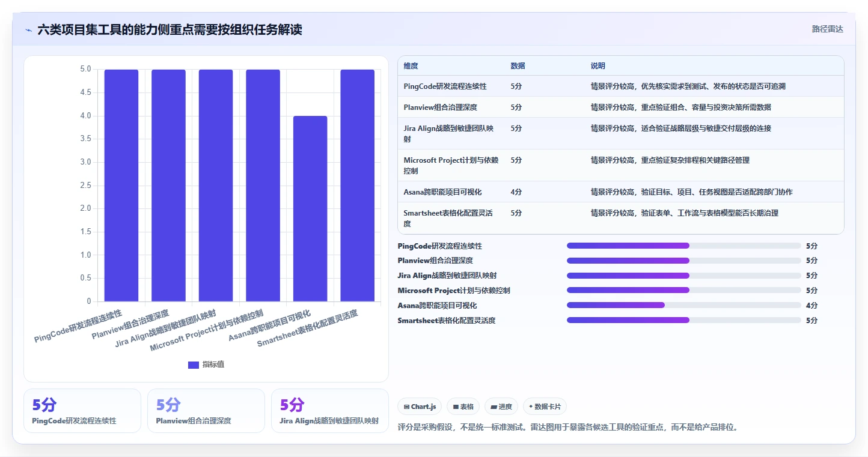
Task: Select the 表格 tag
Action: pos(463,407)
